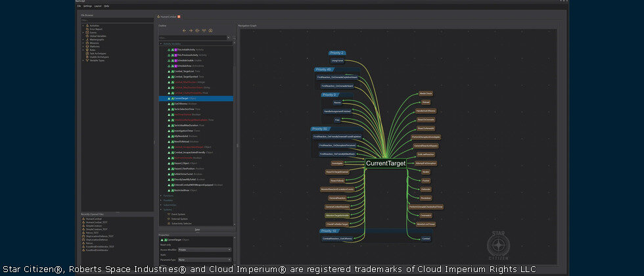Screen dimensions: 644x276
Task: Click the Investigate node in the Navigation Graph
Action: pyautogui.click(x=336, y=164)
